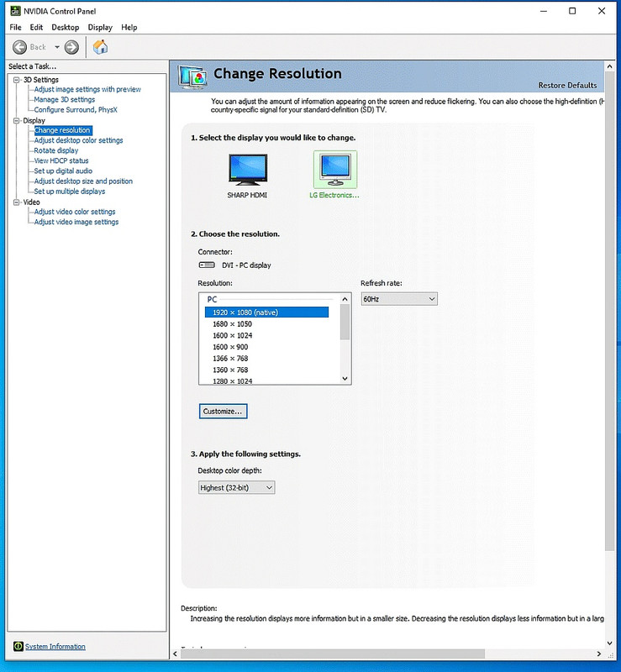The height and width of the screenshot is (672, 621).
Task: Click the main pane scroll-up arrow
Action: 609,66
